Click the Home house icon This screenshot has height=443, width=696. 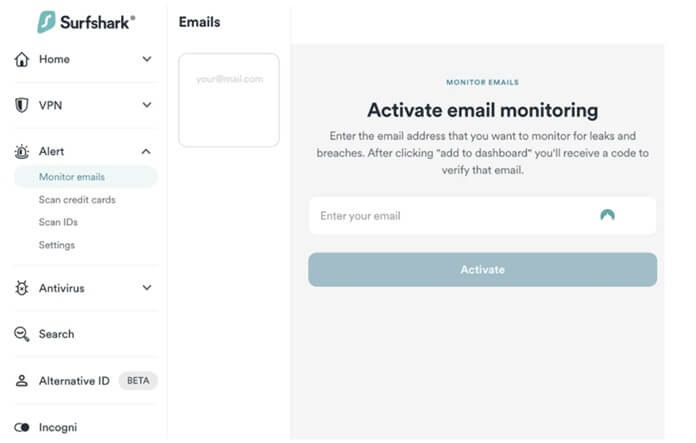pyautogui.click(x=21, y=59)
